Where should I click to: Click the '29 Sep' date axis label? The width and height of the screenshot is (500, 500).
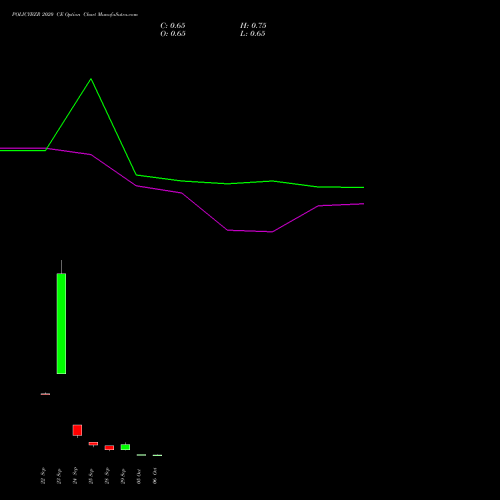pyautogui.click(x=123, y=476)
